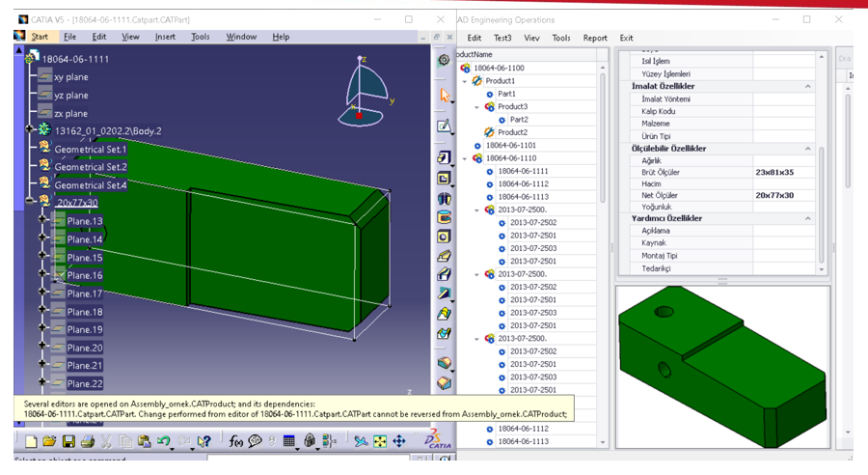The width and height of the screenshot is (868, 475).
Task: Collapse the 20x77x30 geometrical set node
Action: [30, 201]
